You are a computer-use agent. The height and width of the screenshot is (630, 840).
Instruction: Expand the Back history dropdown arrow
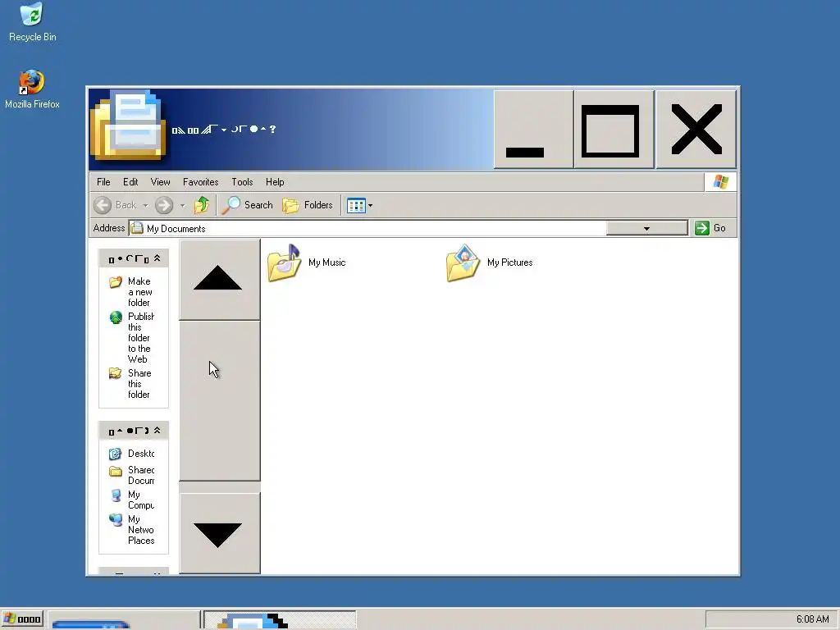pos(145,205)
